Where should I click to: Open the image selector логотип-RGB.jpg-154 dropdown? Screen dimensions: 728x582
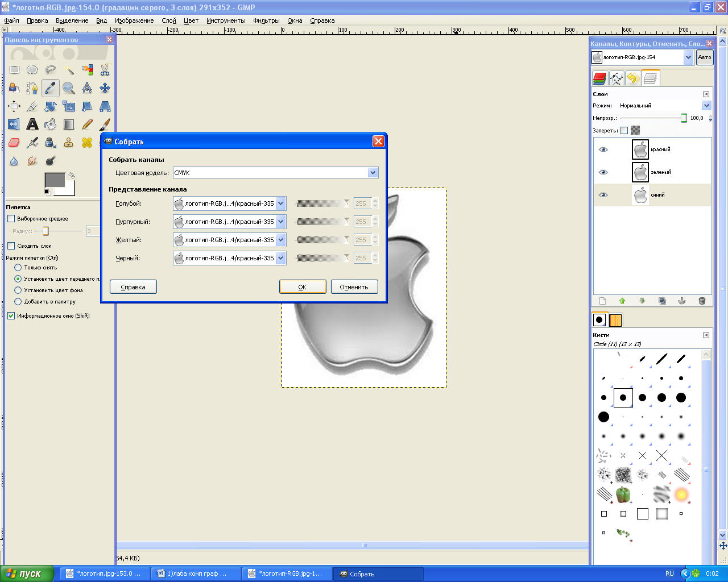pos(643,57)
